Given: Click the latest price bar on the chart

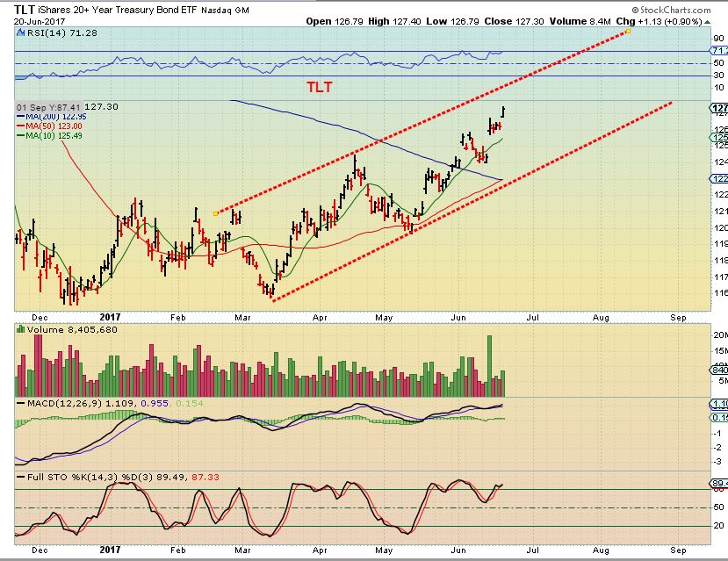Looking at the screenshot, I should (x=503, y=111).
